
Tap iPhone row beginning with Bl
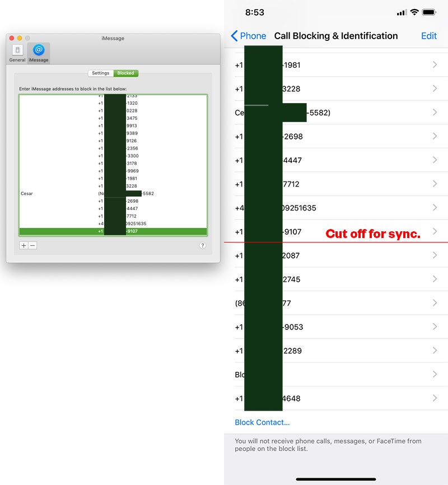(336, 374)
